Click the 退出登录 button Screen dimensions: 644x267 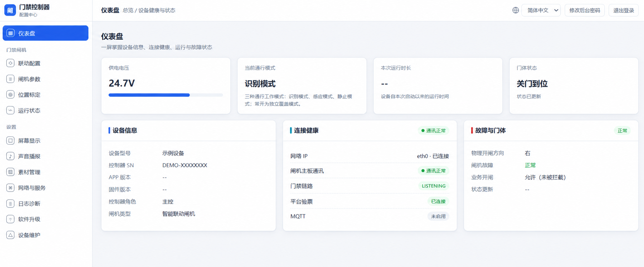point(623,10)
